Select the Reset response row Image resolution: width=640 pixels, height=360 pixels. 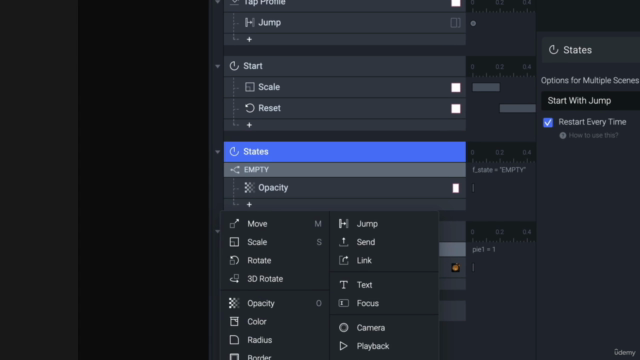(x=344, y=108)
